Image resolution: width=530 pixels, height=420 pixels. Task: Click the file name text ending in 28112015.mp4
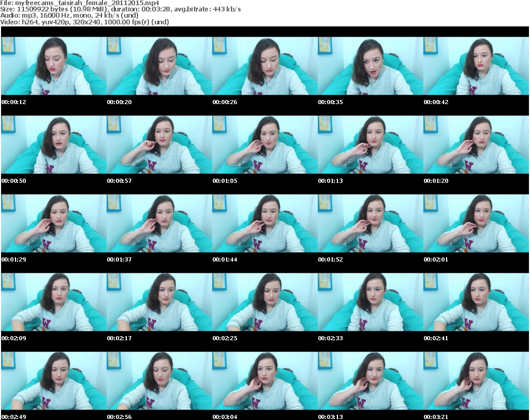87,3
